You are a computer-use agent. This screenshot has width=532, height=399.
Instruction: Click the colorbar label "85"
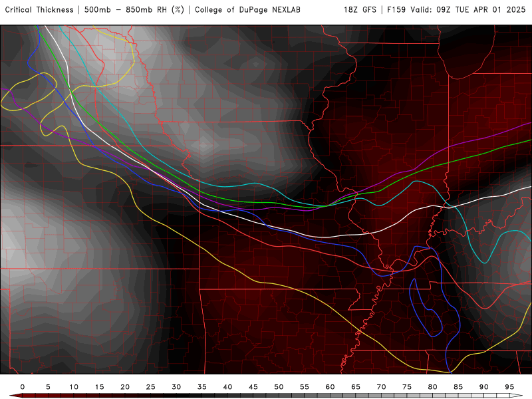[458, 387]
